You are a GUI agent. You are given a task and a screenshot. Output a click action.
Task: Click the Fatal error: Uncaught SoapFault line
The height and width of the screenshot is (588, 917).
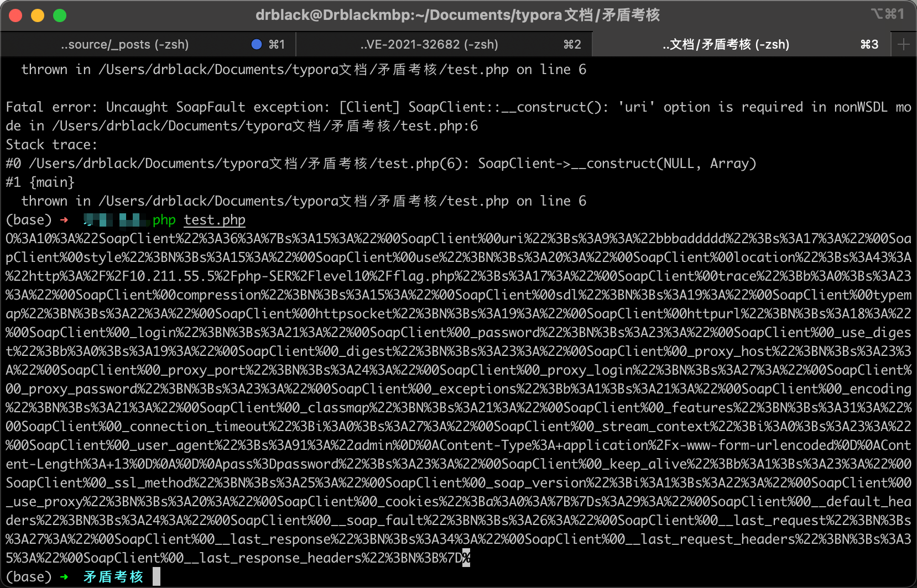[459, 107]
